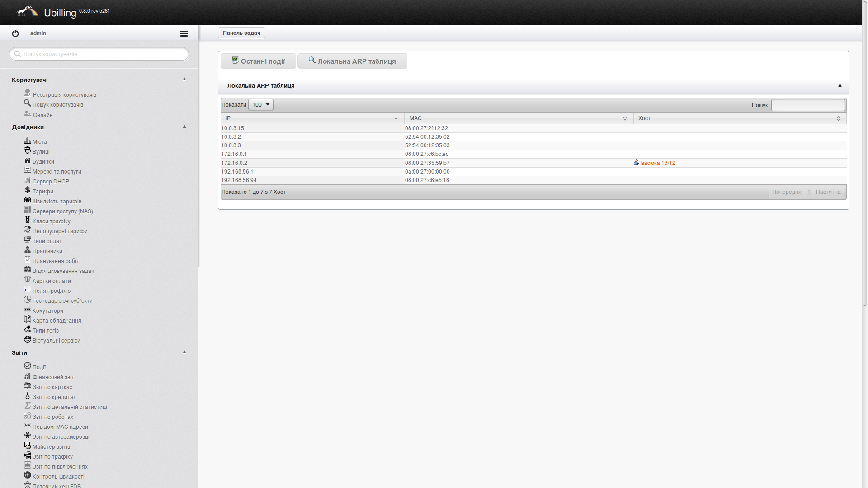Screen dimensions: 868x488
Task: Click the Панель задач button
Action: pyautogui.click(x=241, y=33)
